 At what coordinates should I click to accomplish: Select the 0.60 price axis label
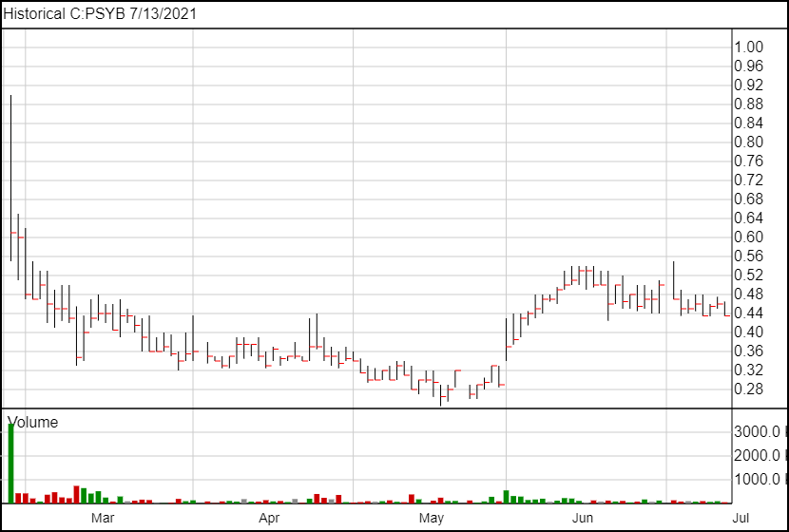coord(749,237)
